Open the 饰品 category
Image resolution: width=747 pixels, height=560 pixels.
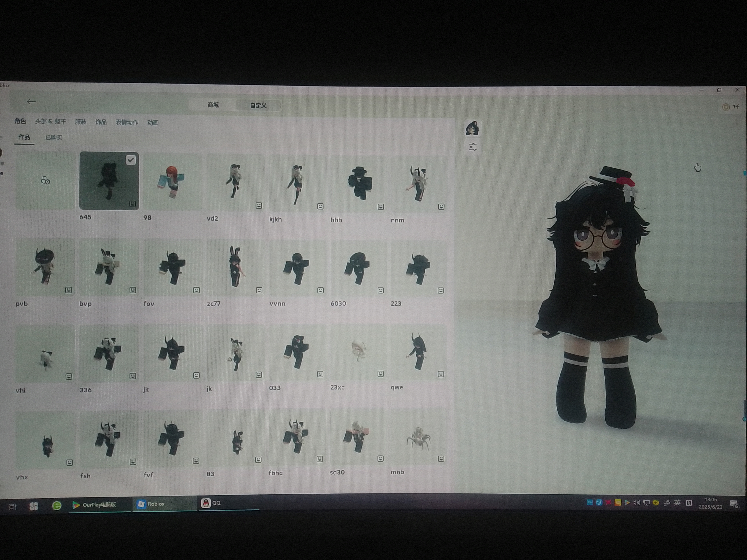coord(101,122)
